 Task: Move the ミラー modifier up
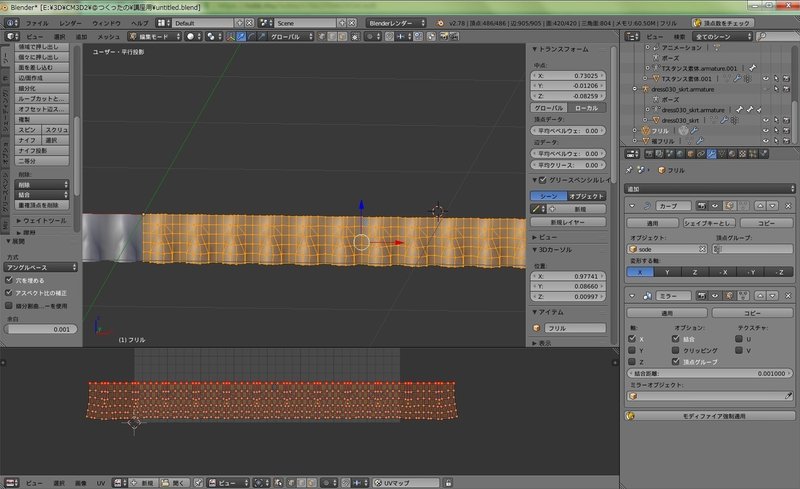760,296
